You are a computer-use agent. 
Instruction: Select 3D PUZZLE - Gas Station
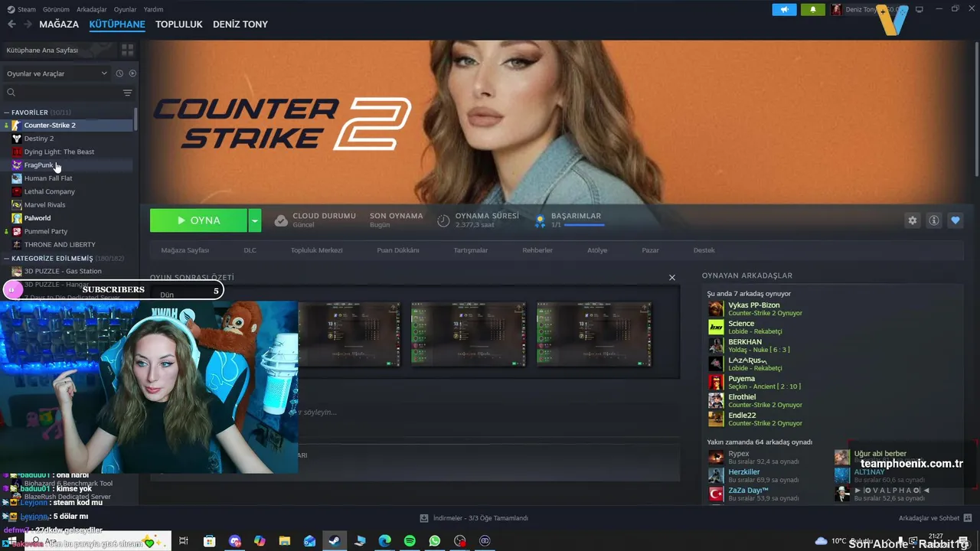point(69,271)
